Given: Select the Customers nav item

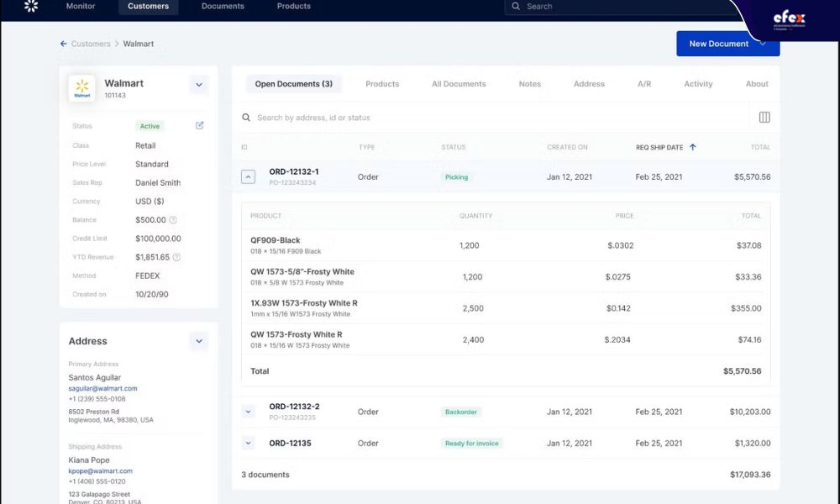Looking at the screenshot, I should [x=149, y=7].
